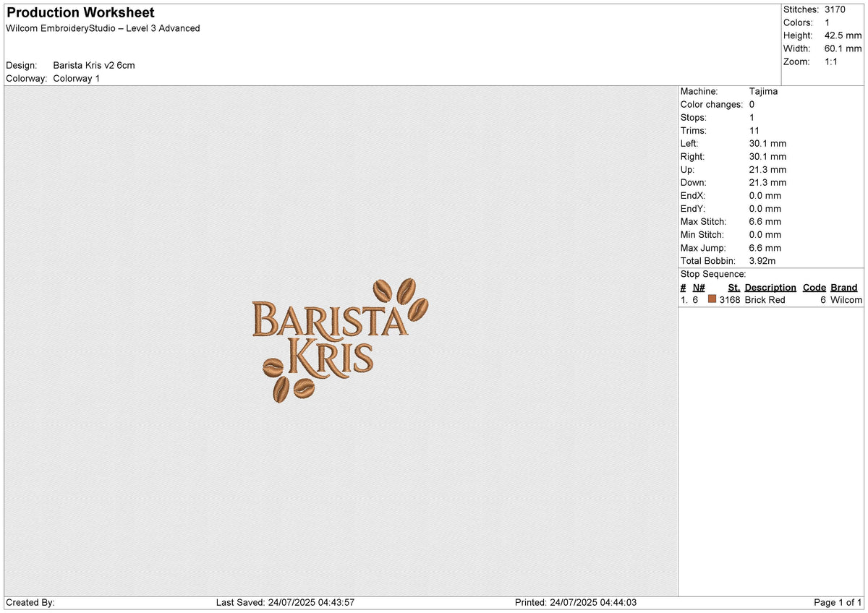The height and width of the screenshot is (613, 868).
Task: Click the 'Max Jump:' value 6.6 mm
Action: 765,247
